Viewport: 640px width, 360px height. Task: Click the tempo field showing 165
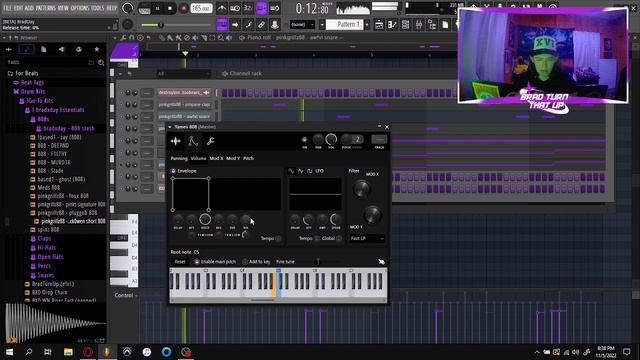pyautogui.click(x=201, y=8)
